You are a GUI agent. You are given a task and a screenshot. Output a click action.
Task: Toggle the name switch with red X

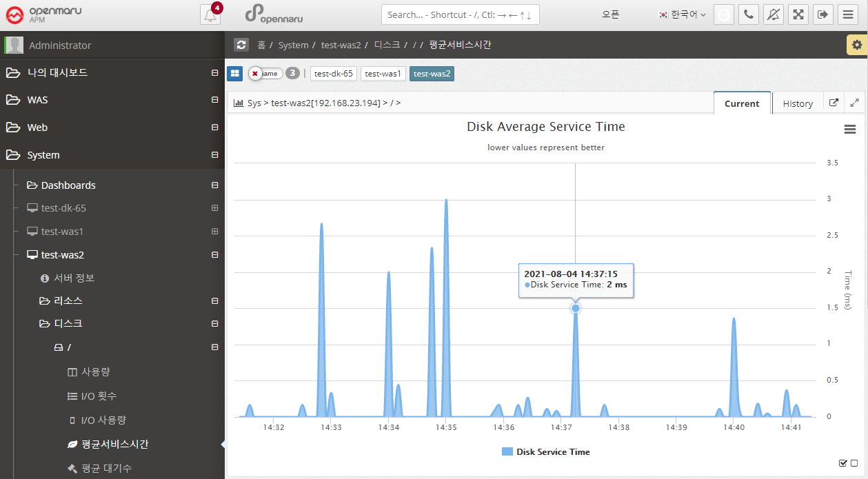(x=265, y=73)
